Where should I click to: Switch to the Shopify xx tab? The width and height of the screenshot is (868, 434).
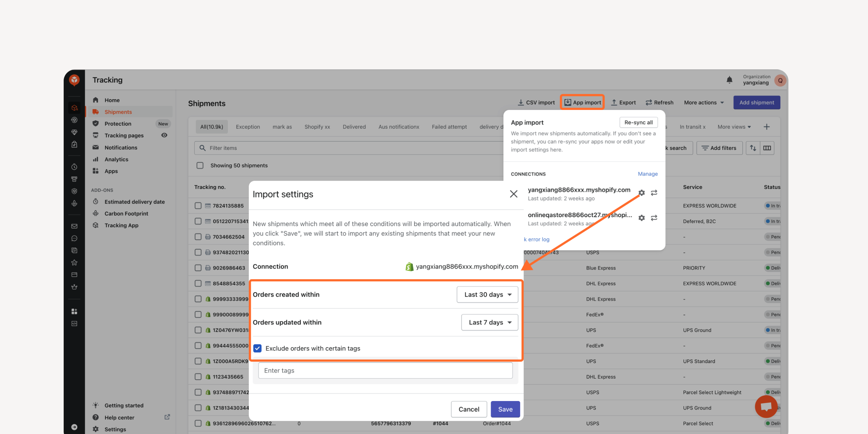click(x=317, y=127)
